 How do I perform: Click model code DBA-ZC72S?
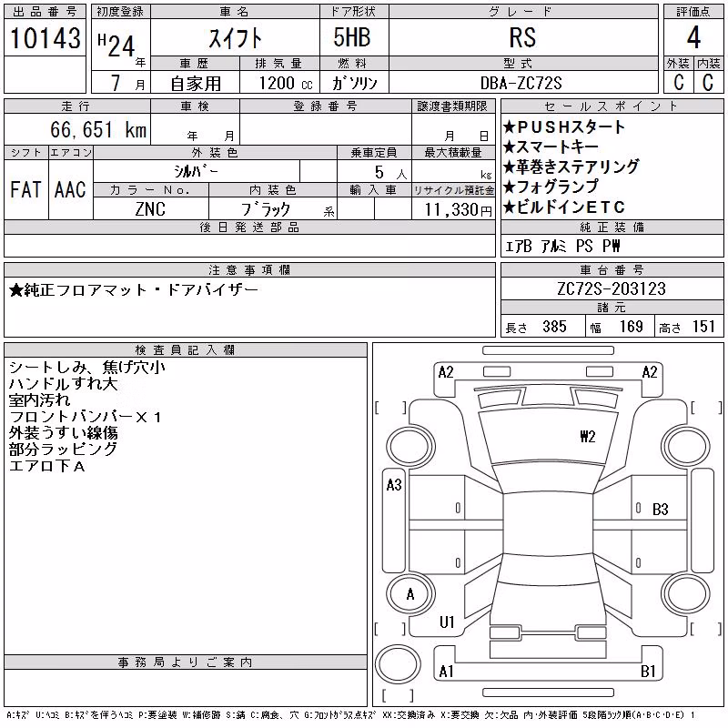521,83
